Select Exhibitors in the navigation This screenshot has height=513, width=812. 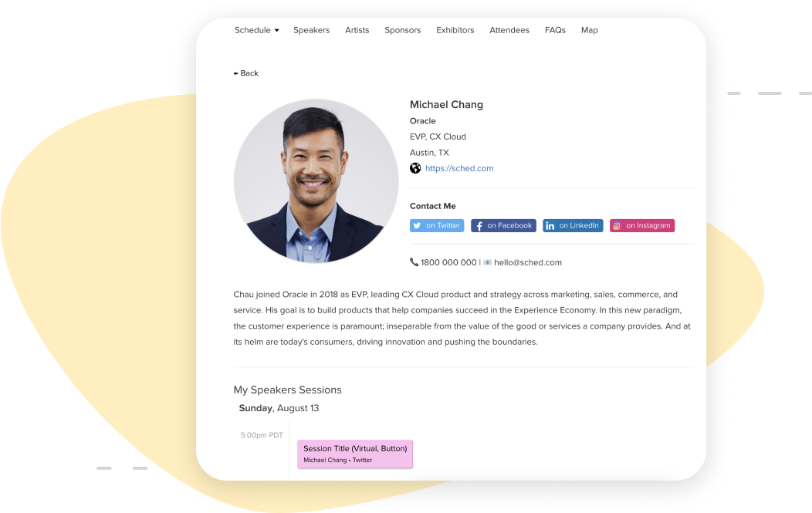coord(455,30)
